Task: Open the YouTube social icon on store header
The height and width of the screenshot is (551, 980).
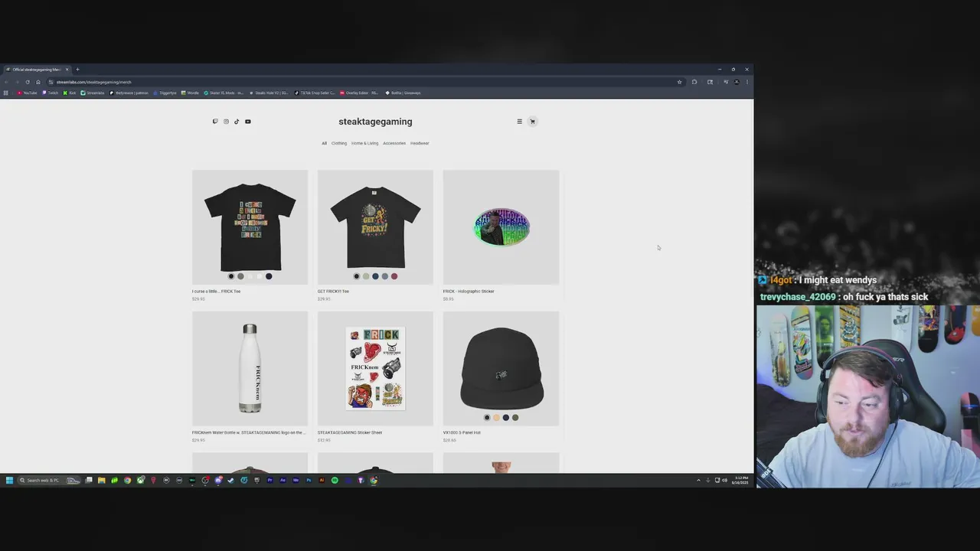Action: 247,122
